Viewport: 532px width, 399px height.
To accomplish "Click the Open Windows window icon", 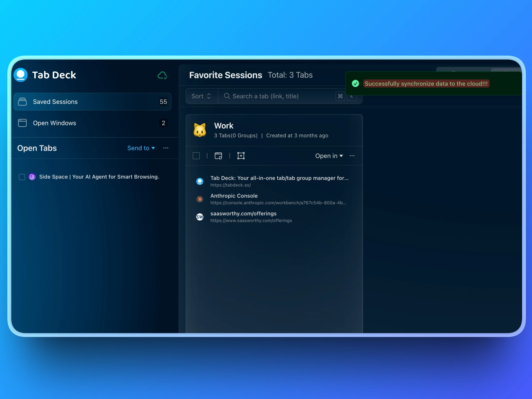I will [22, 123].
